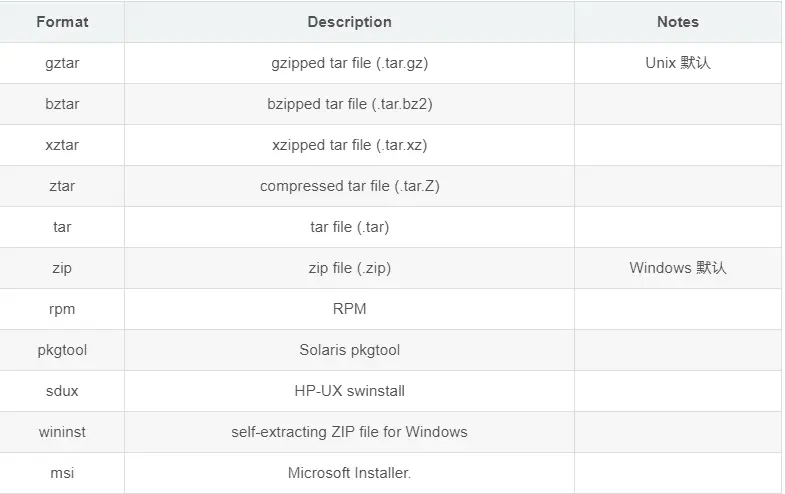Click the tar format cell

coord(62,227)
